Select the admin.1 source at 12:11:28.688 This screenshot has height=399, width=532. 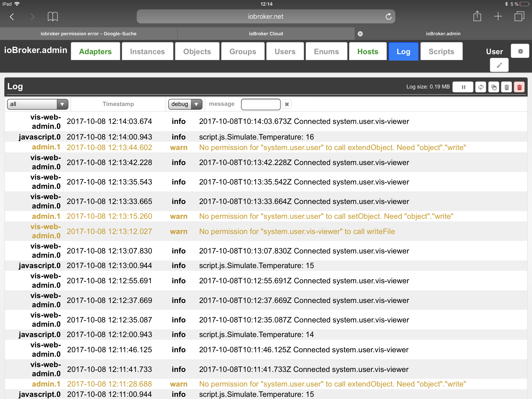[46, 384]
